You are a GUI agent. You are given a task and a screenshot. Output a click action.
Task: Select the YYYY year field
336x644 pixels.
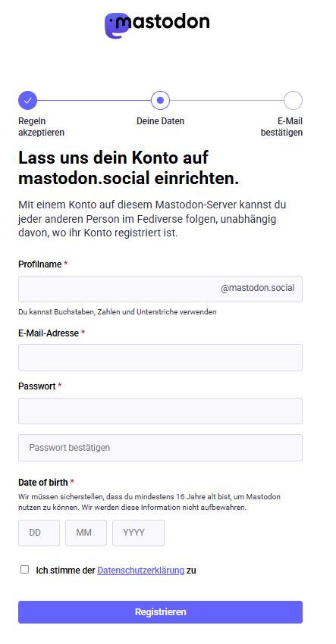click(x=138, y=533)
